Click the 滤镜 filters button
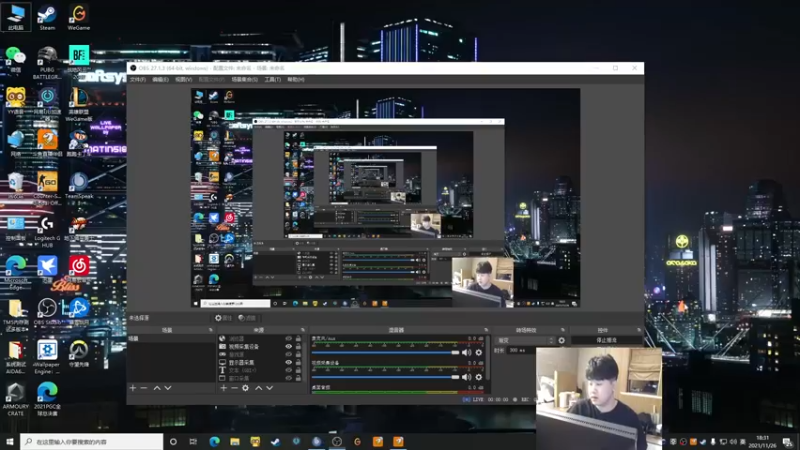The width and height of the screenshot is (800, 450). click(247, 318)
